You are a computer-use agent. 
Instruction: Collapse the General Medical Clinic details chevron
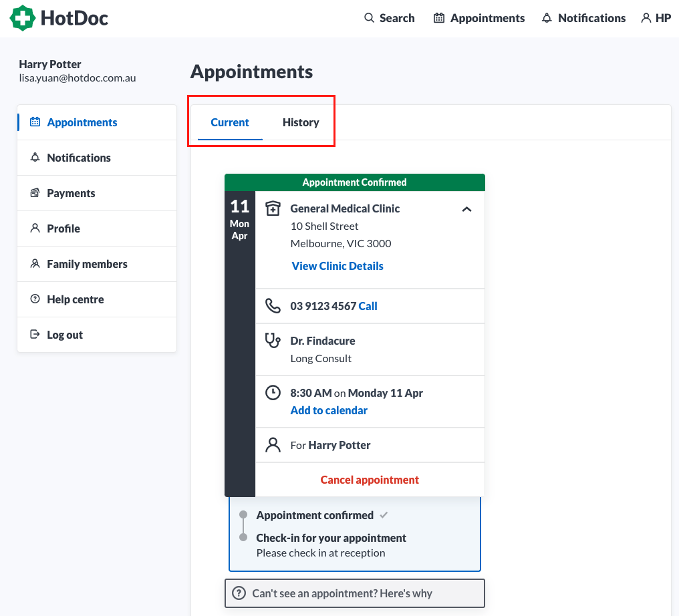coord(466,209)
